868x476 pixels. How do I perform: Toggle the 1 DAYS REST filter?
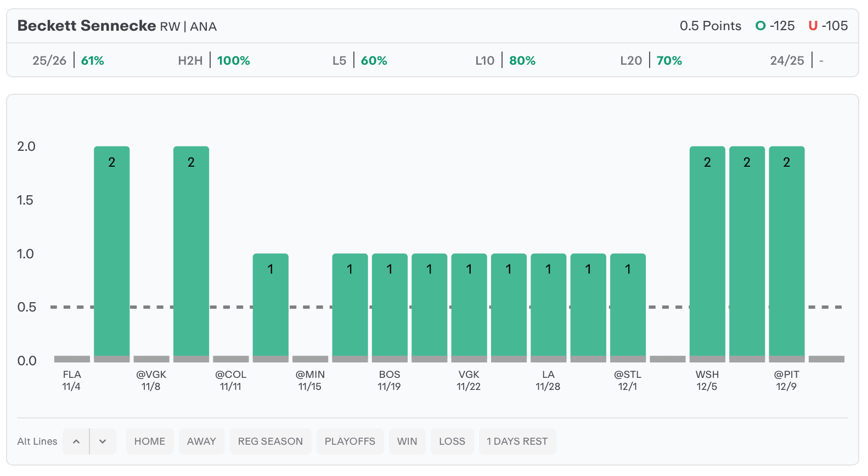coord(517,441)
